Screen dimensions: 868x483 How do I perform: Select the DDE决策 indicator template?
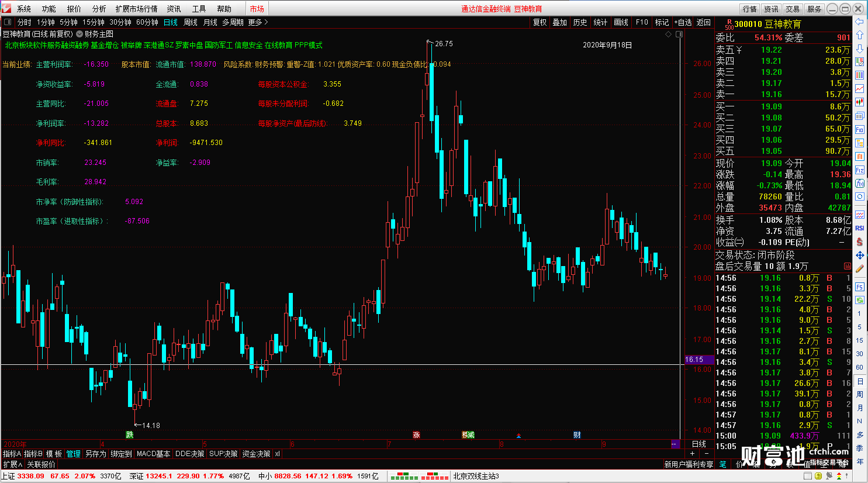190,454
